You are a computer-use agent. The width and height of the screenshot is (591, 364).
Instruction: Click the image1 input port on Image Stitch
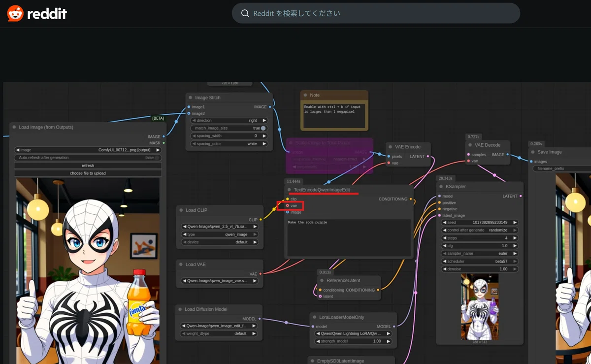[x=189, y=107]
